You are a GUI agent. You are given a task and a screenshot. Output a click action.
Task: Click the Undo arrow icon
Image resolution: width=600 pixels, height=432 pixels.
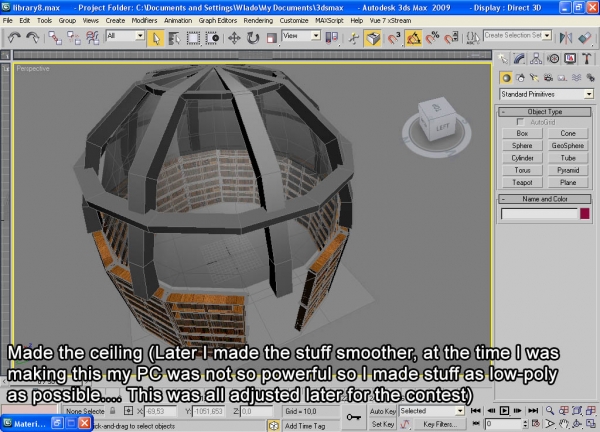[14, 37]
